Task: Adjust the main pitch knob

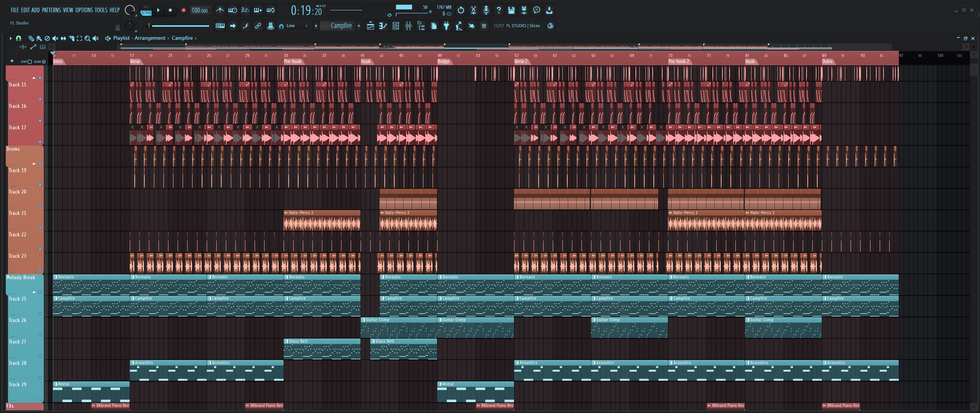Action: point(130,25)
